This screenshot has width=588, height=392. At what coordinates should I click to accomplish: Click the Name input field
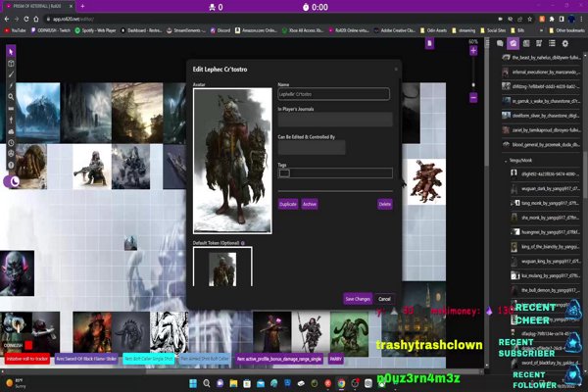coord(334,94)
